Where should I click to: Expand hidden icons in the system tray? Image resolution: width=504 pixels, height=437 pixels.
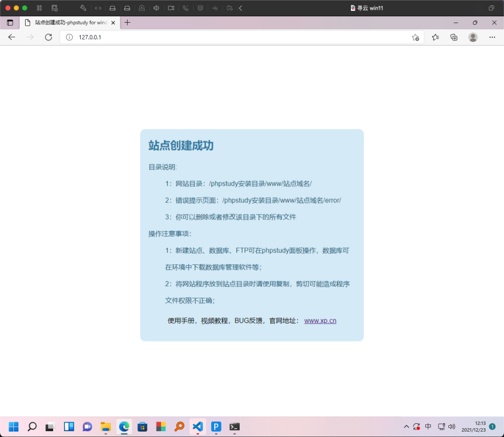(407, 426)
